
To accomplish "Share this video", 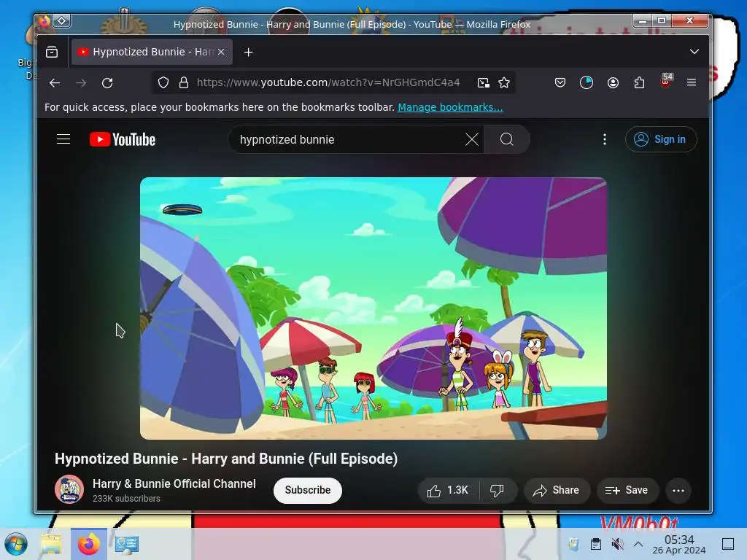I will 557,491.
